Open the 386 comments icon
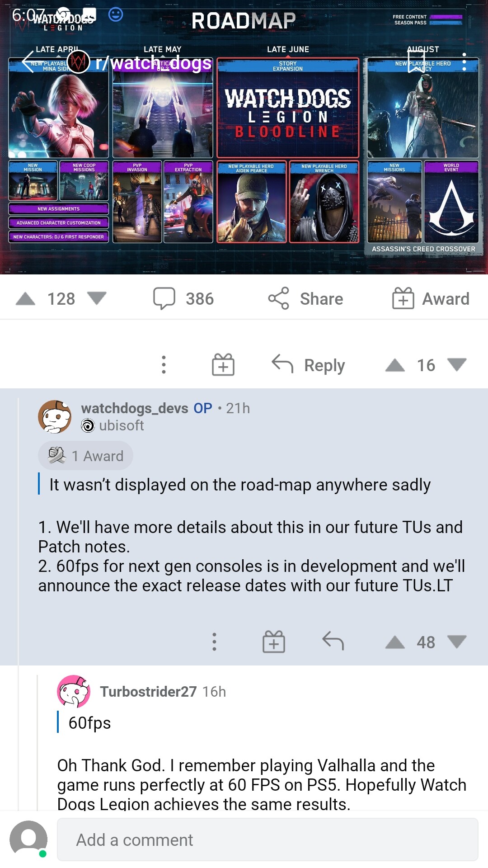The image size is (488, 868). point(164,298)
